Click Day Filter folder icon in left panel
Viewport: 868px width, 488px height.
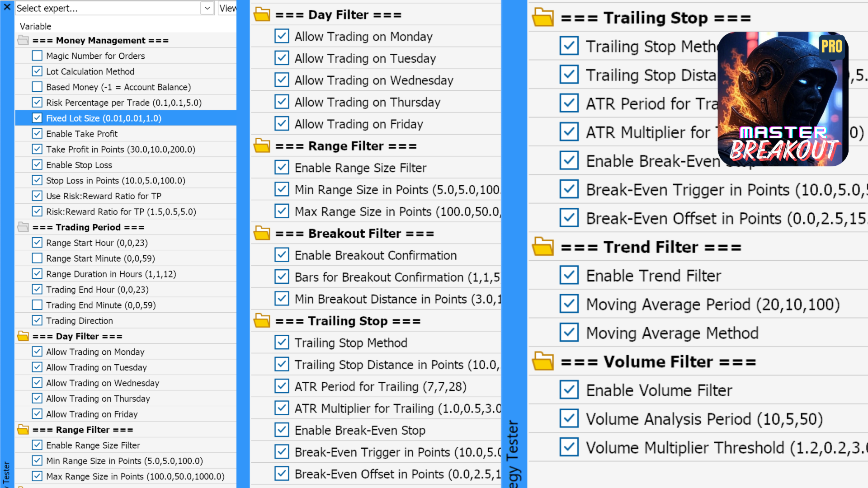23,337
